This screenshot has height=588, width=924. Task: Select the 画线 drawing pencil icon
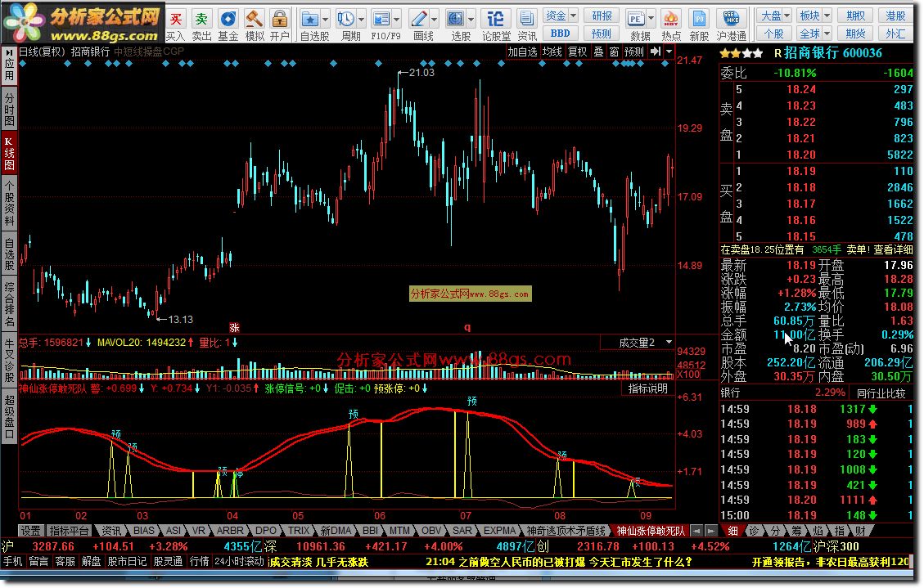coord(419,20)
